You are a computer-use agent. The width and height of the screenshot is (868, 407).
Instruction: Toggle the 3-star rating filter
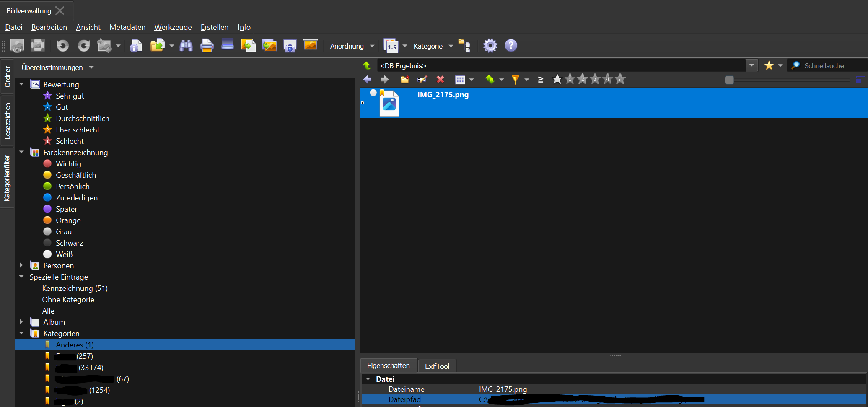pos(595,79)
